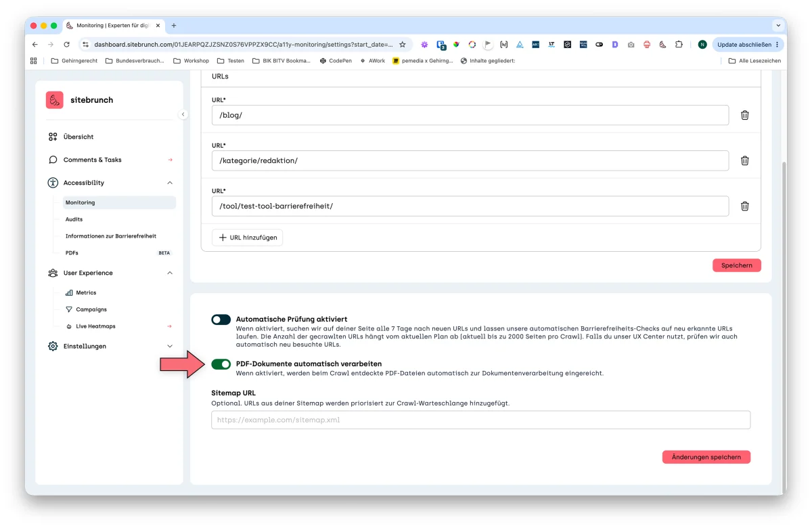This screenshot has height=528, width=812.
Task: Open the red printer extension icon
Action: [x=647, y=45]
